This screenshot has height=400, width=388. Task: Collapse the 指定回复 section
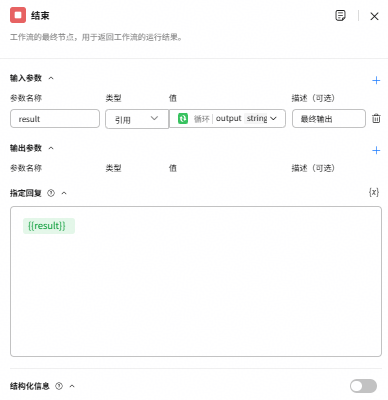[x=64, y=193]
